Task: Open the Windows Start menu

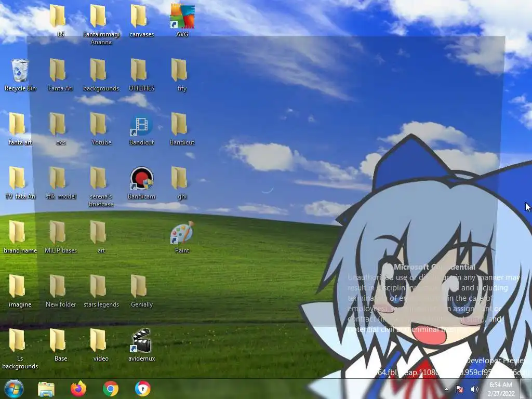Action: 14,389
